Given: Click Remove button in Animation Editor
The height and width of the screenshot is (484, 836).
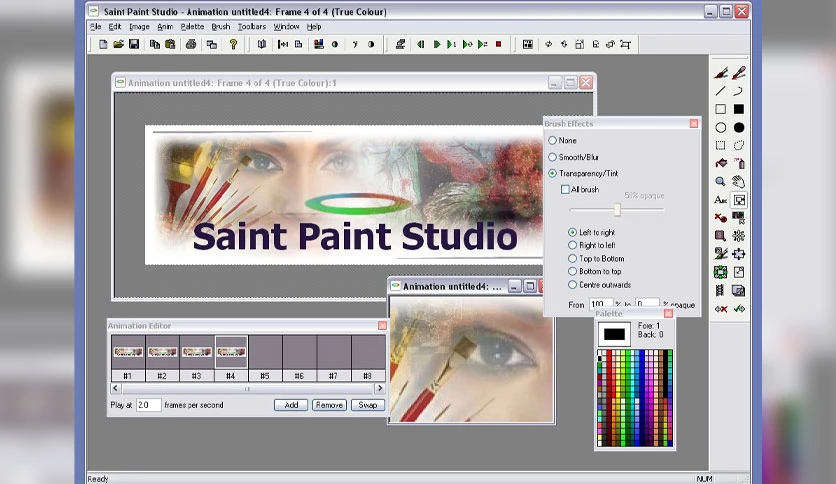Looking at the screenshot, I should (329, 405).
